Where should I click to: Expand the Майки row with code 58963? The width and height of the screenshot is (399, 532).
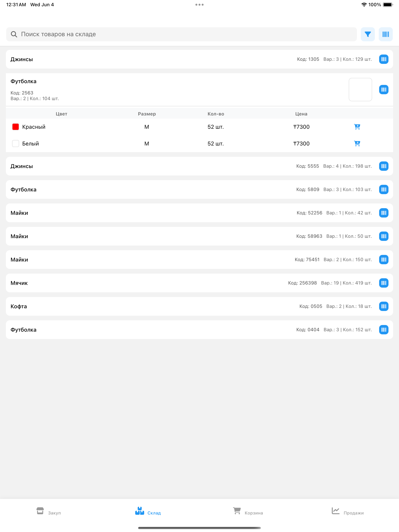click(199, 236)
